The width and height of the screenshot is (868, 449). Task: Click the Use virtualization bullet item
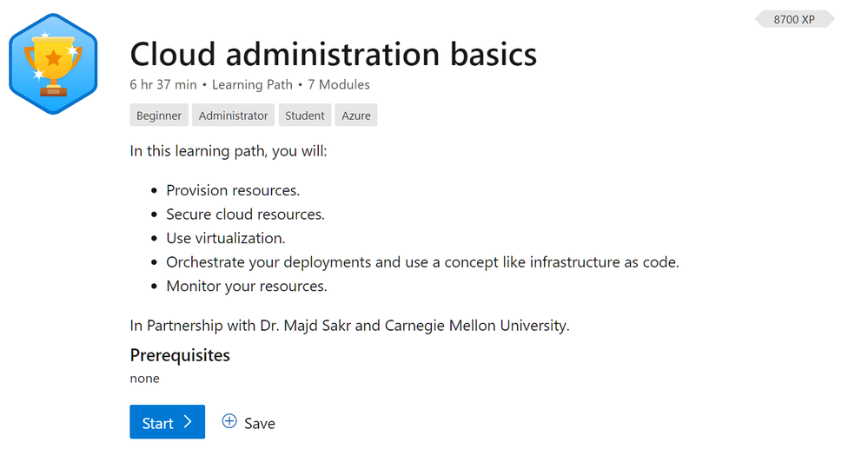pos(226,238)
